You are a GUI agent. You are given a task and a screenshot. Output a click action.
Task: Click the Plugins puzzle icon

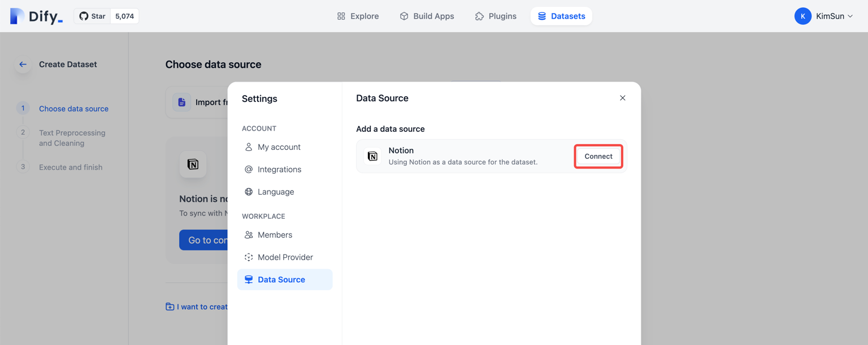click(x=479, y=16)
